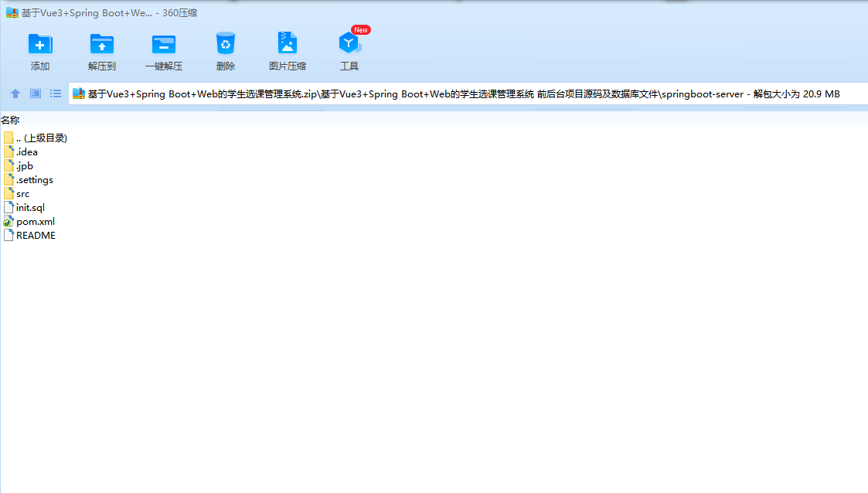The height and width of the screenshot is (493, 868).
Task: Select the src folder icon
Action: [x=9, y=193]
